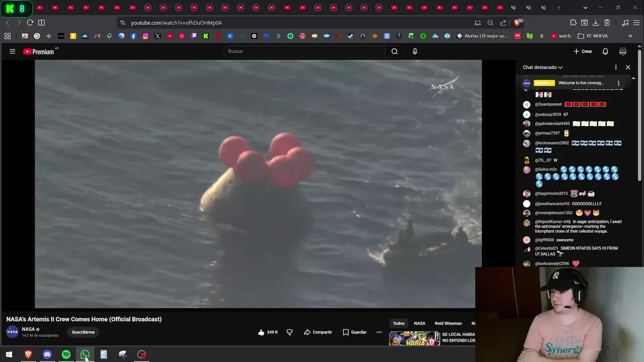
Task: Open Discord from the taskbar
Action: (47, 354)
